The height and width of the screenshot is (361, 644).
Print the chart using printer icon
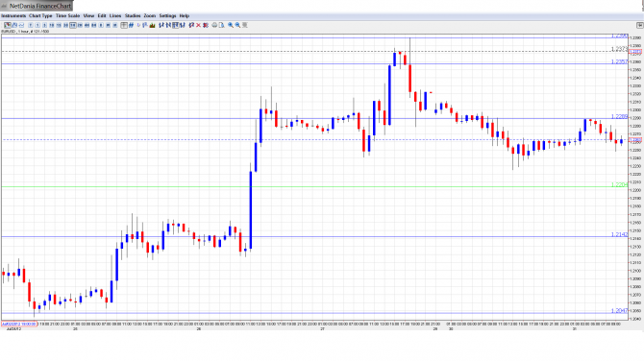(x=214, y=25)
